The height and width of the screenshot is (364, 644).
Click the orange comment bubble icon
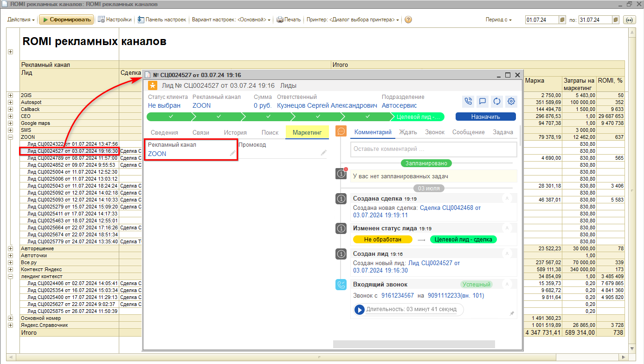point(341,131)
